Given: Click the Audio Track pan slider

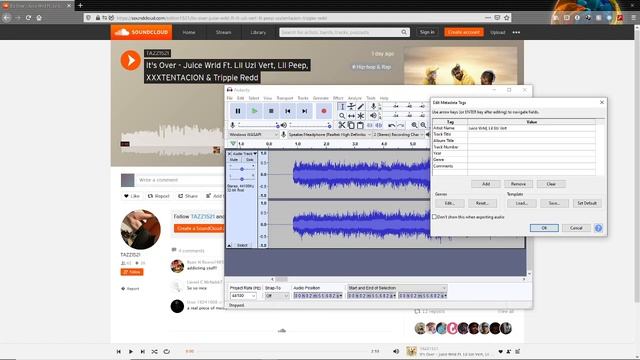Looking at the screenshot, I should click(x=242, y=179).
